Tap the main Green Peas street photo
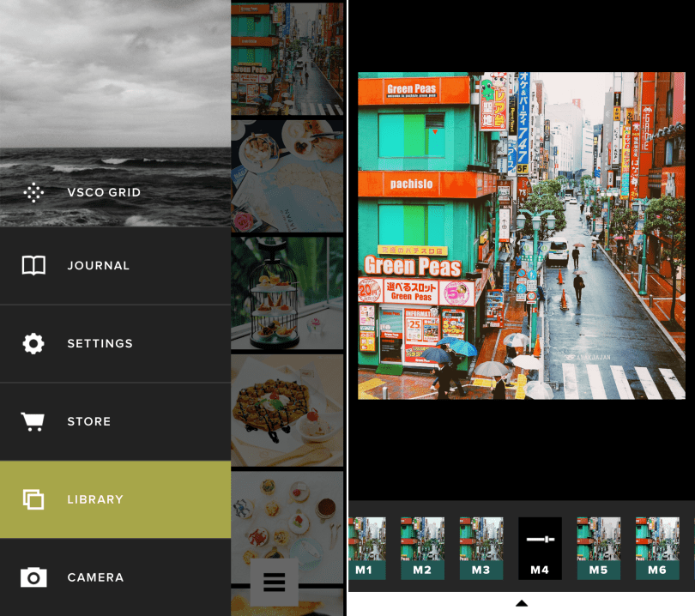The width and height of the screenshot is (695, 616). point(521,236)
